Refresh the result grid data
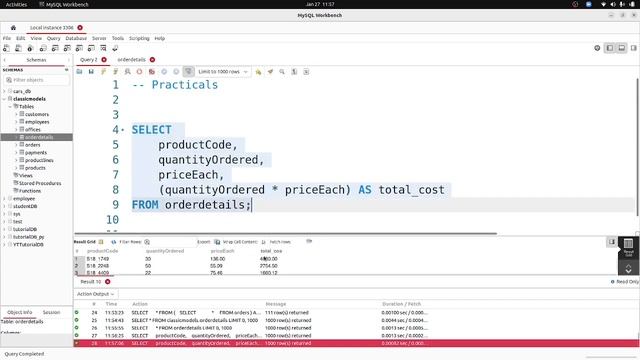Viewport: 640px width, 360px height. tap(114, 242)
